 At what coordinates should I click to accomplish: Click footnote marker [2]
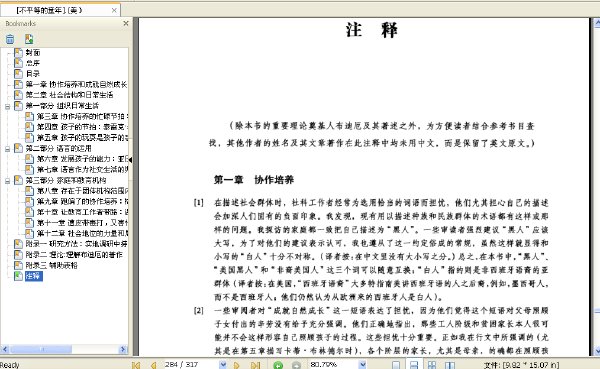pos(199,310)
